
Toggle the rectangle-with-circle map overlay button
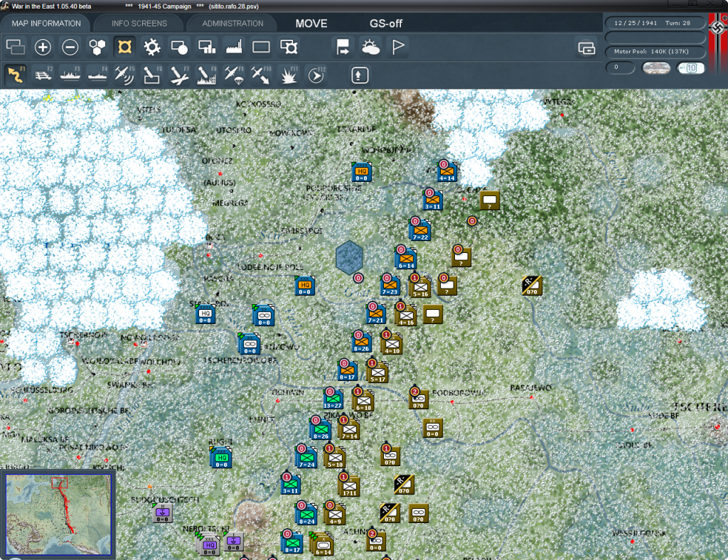179,47
